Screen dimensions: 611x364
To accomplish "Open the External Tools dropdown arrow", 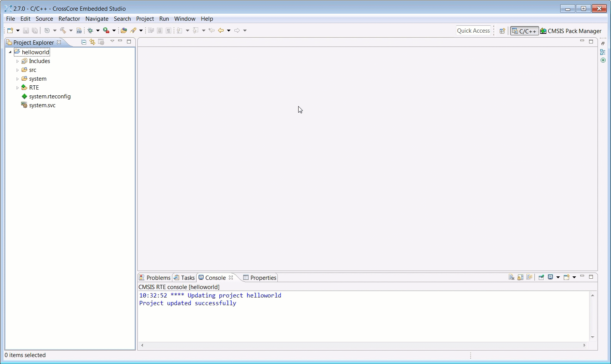I will point(114,30).
